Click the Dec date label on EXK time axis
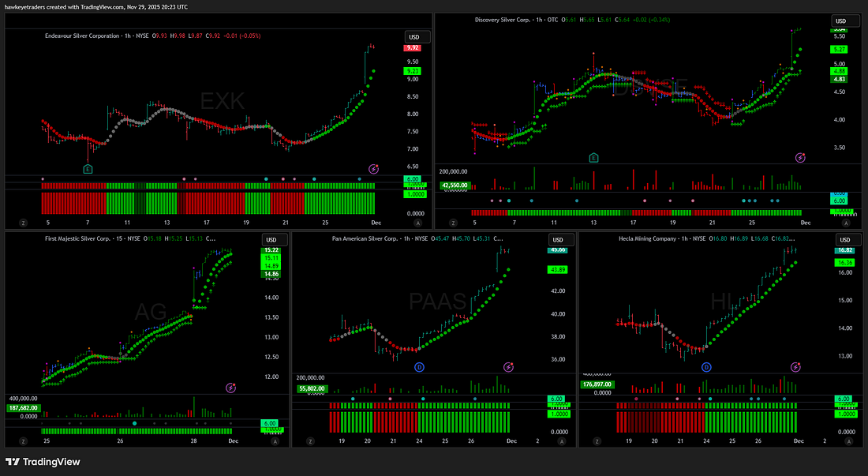Image resolution: width=868 pixels, height=476 pixels. [376, 223]
